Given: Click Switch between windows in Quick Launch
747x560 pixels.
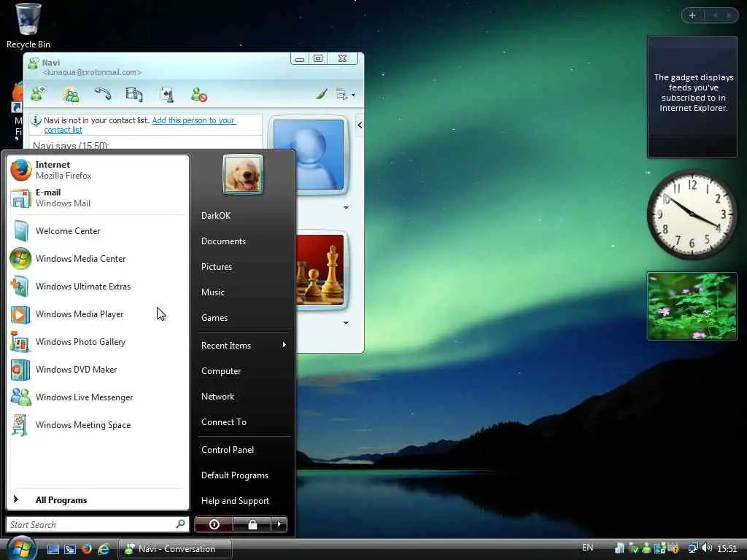Looking at the screenshot, I should [x=70, y=549].
